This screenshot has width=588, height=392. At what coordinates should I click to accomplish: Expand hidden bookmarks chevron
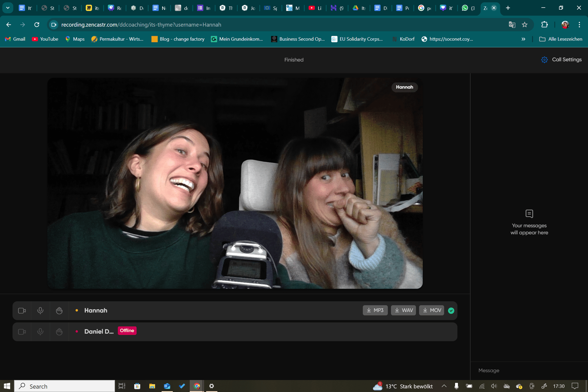[x=523, y=39]
